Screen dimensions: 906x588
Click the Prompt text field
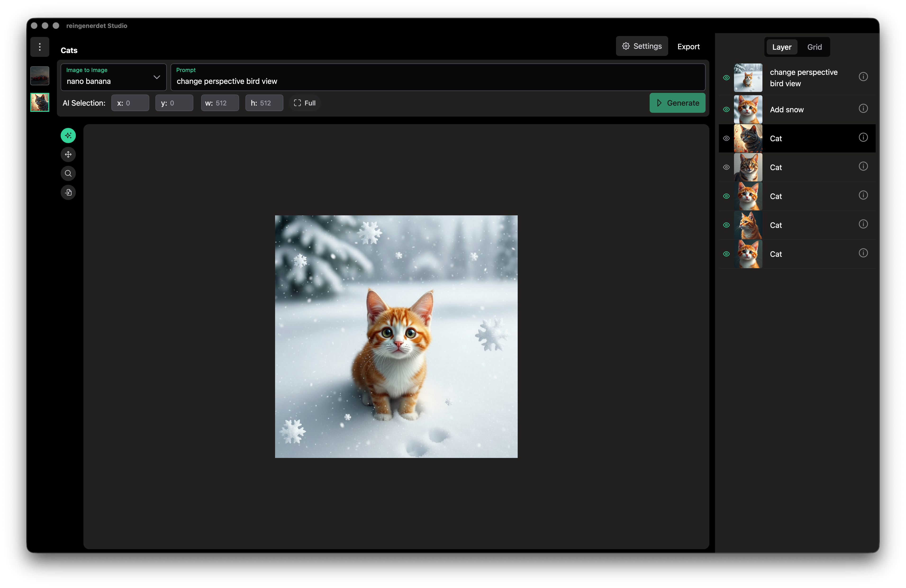(x=438, y=81)
